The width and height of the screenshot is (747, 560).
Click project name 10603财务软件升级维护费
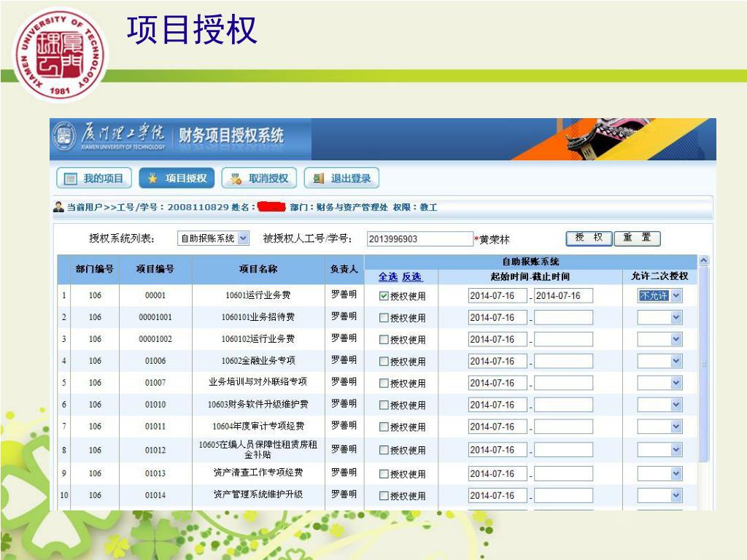pyautogui.click(x=258, y=405)
